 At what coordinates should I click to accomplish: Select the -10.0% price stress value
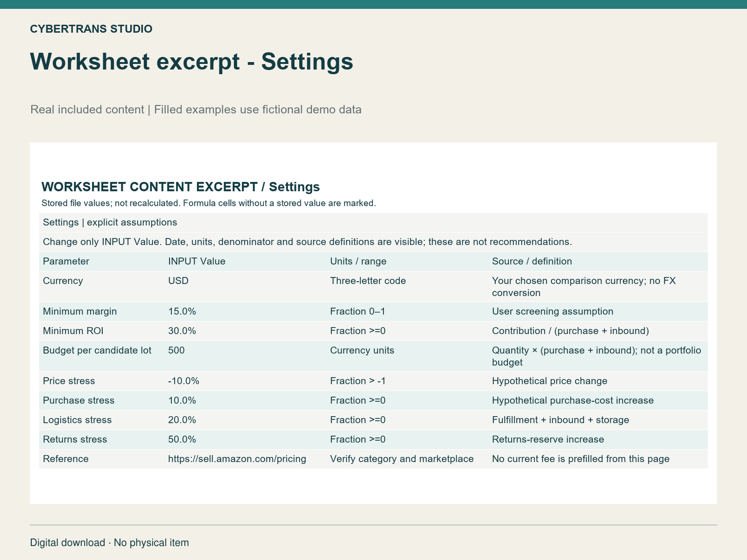pos(183,381)
